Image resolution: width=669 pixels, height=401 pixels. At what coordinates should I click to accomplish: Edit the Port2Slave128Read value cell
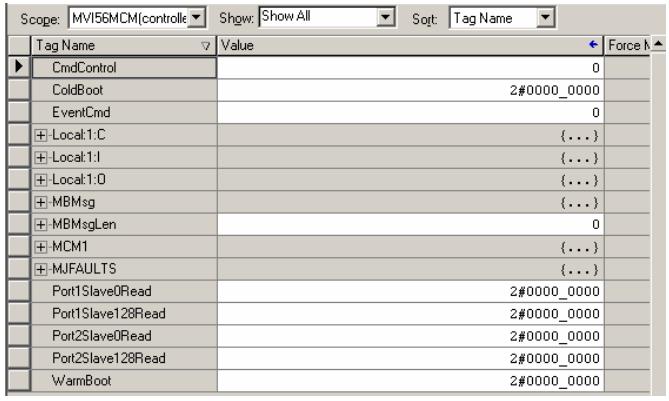(410, 359)
